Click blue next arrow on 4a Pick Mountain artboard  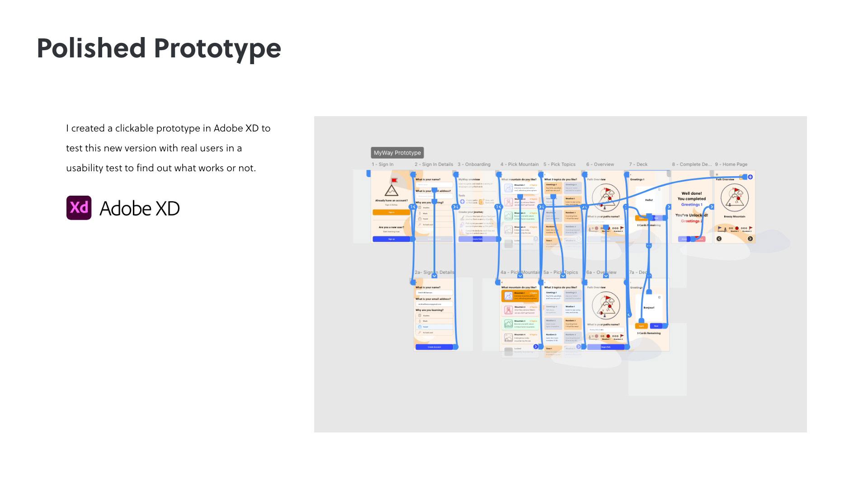tap(536, 347)
